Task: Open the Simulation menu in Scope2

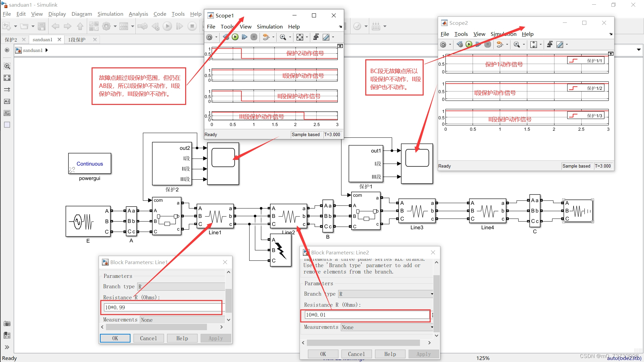Action: (503, 34)
